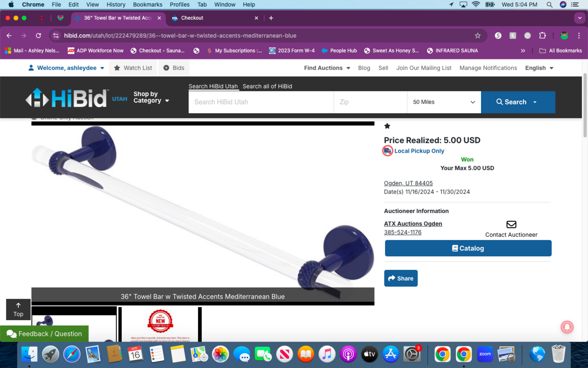Click the blue Catalog button
Image resolution: width=588 pixels, height=368 pixels.
pyautogui.click(x=468, y=248)
